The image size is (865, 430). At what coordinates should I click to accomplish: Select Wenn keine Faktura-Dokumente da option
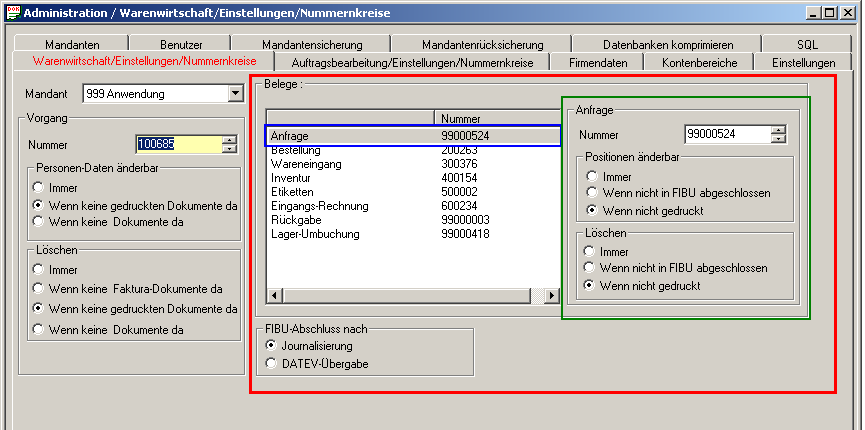tap(38, 289)
